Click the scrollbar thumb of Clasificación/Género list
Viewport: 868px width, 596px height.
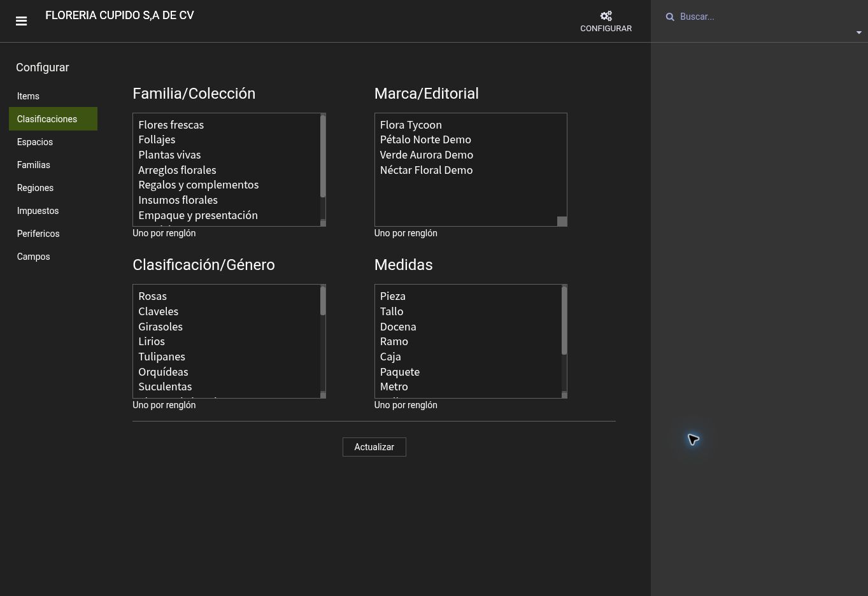pyautogui.click(x=323, y=301)
